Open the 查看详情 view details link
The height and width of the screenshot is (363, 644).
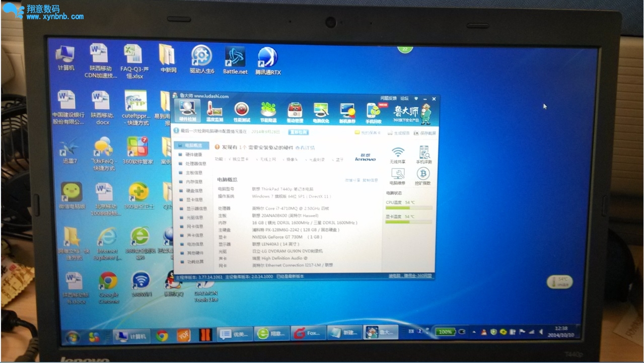click(305, 148)
